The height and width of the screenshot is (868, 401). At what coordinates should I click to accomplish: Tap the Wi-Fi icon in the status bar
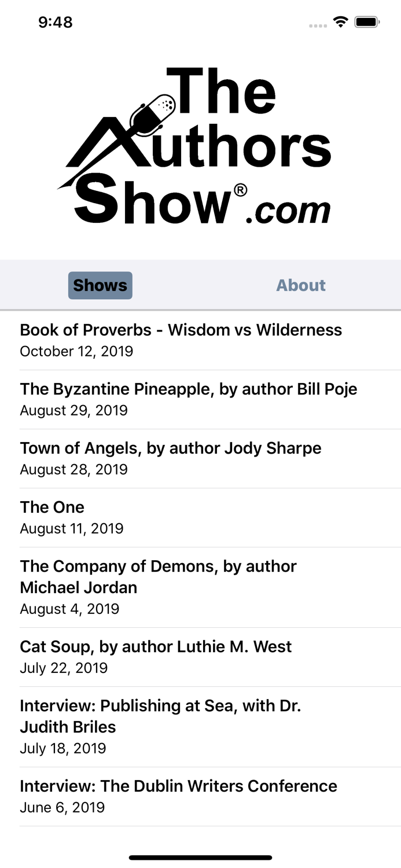click(340, 21)
